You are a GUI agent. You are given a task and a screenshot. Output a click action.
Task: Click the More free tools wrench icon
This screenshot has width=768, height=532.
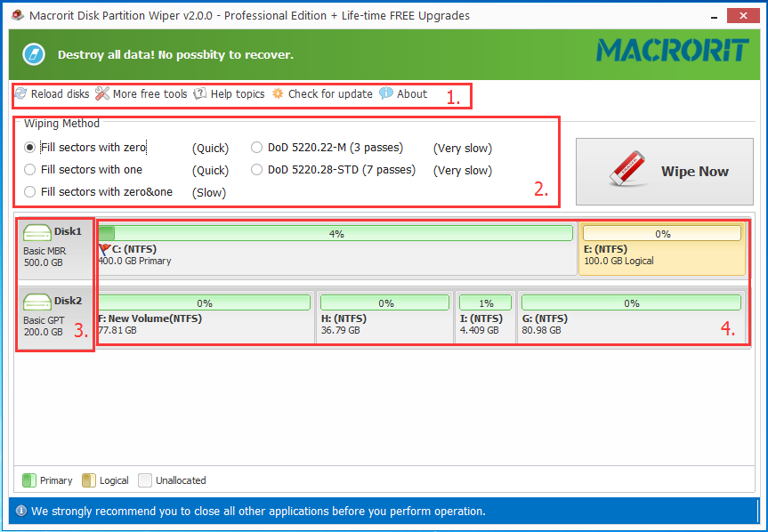point(101,93)
